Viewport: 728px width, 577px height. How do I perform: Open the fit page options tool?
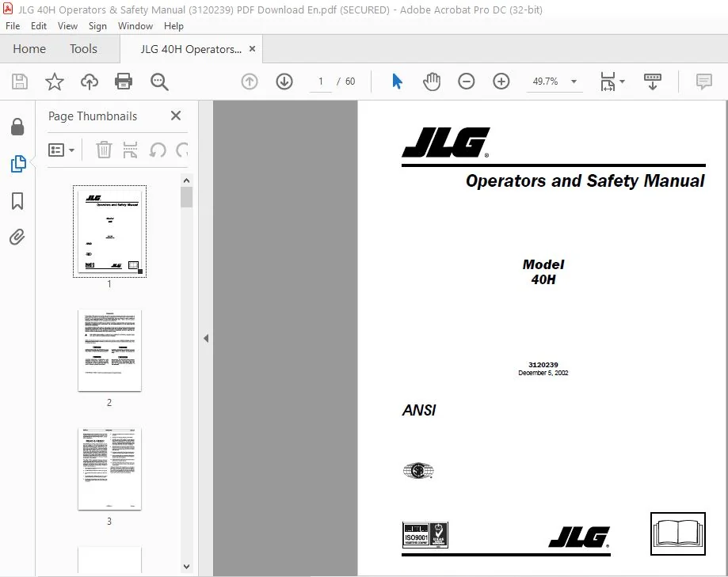coord(608,82)
